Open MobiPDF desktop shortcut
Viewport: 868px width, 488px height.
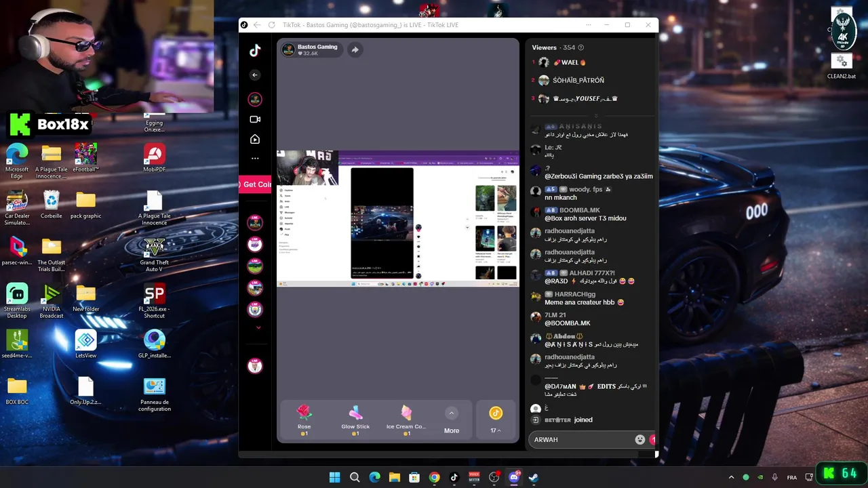pyautogui.click(x=155, y=157)
